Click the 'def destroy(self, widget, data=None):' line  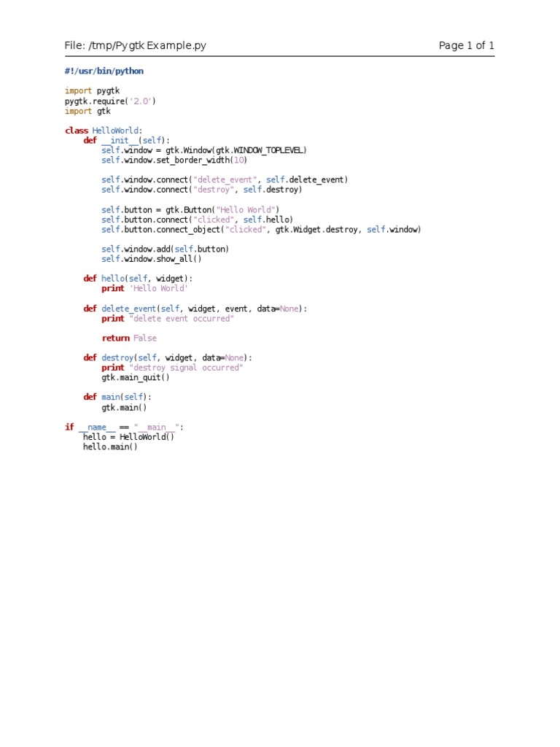pyautogui.click(x=168, y=357)
